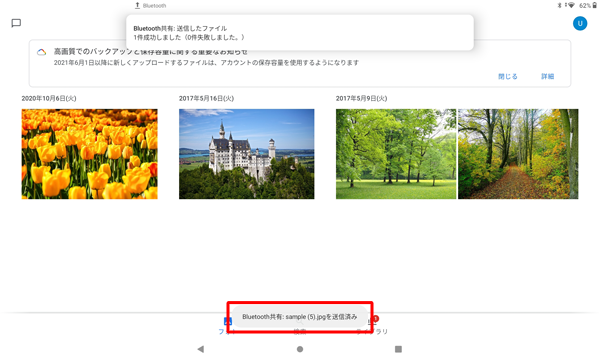Open the autumn forest path photo

coord(518,154)
